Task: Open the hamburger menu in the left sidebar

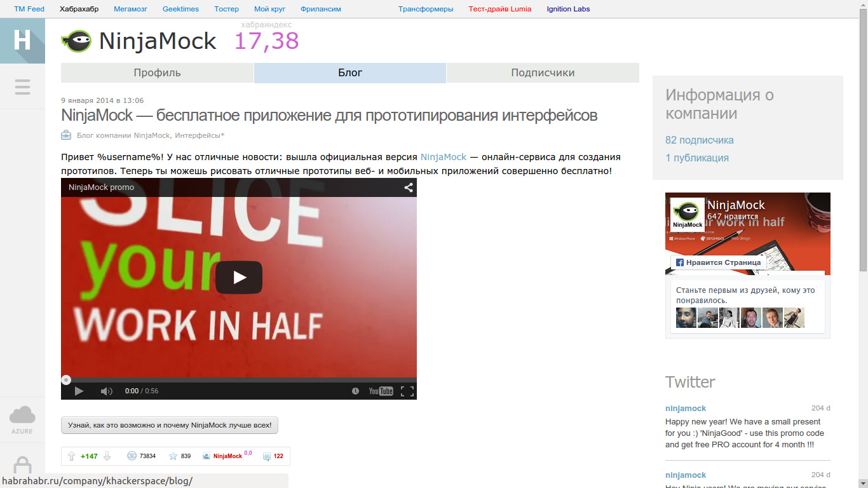Action: 22,86
